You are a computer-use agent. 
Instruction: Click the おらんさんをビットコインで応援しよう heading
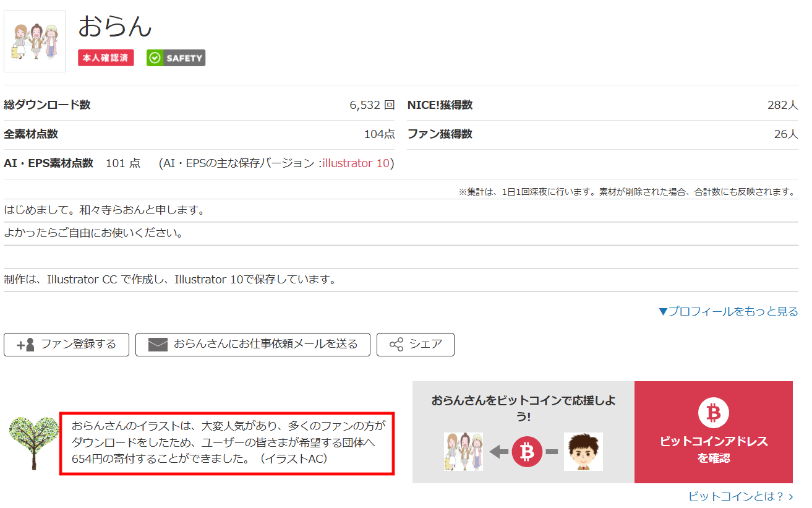click(x=523, y=408)
